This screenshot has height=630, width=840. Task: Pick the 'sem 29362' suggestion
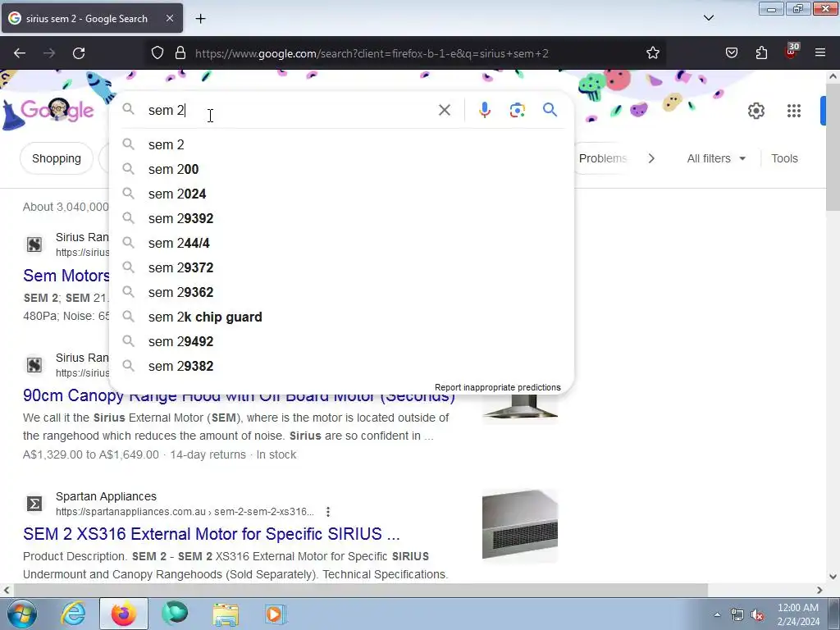(342, 293)
